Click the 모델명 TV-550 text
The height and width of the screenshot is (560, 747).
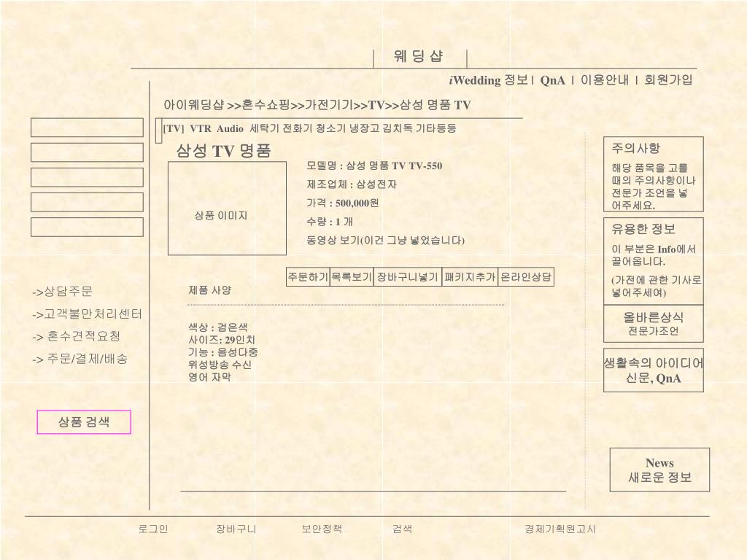[374, 166]
